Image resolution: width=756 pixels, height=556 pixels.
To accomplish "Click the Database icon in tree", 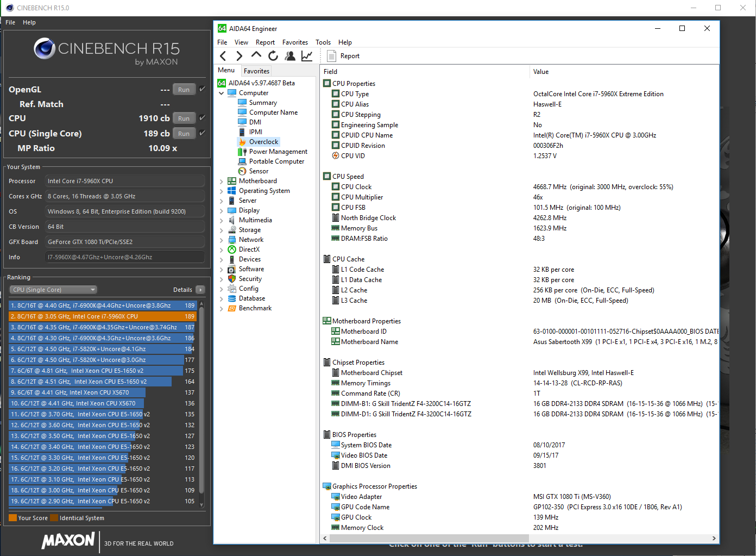I will coord(232,298).
